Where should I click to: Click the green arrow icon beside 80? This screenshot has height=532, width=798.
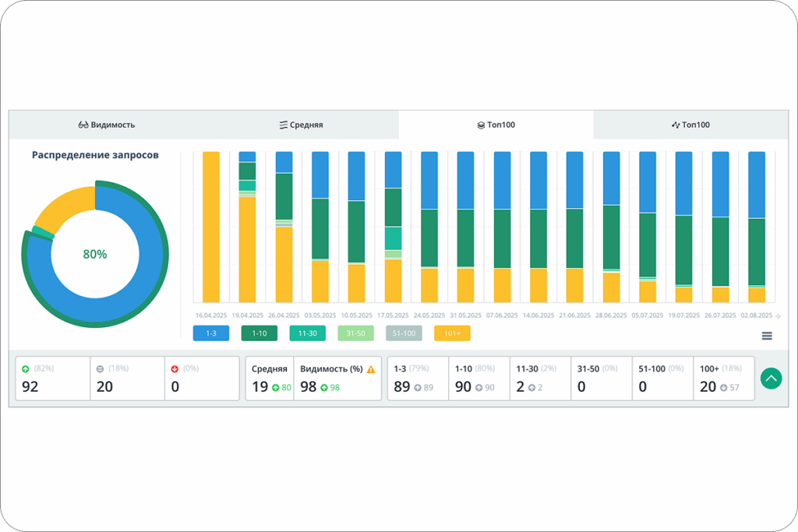pos(276,388)
